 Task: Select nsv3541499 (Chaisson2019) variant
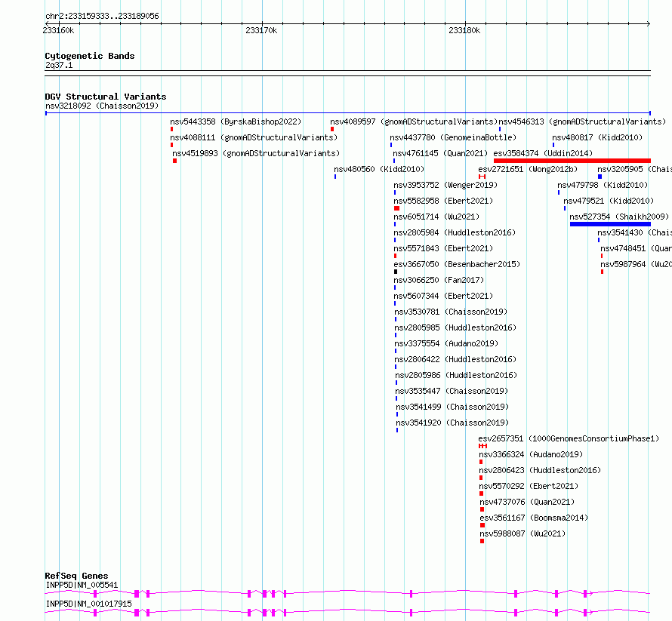[452, 407]
